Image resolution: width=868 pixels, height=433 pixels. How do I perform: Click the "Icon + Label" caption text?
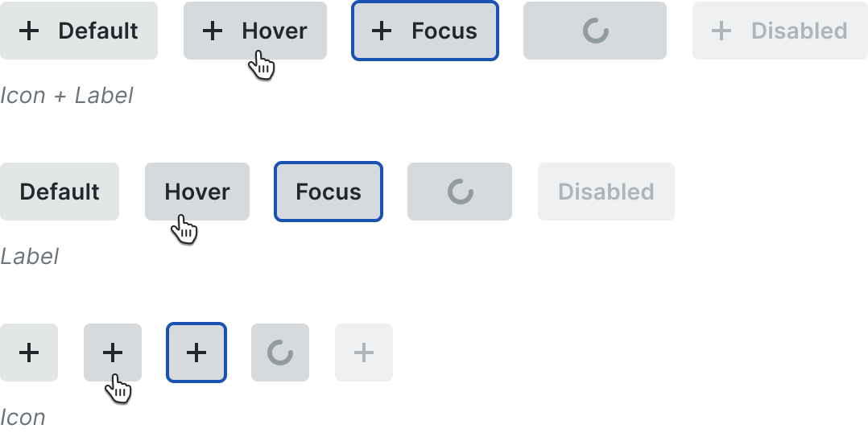tap(66, 96)
